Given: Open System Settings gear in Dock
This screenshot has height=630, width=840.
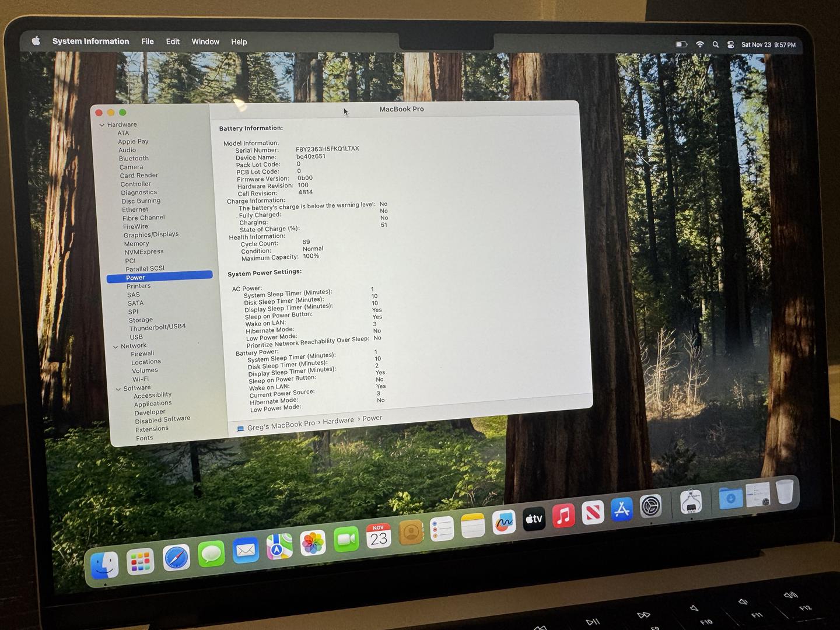Looking at the screenshot, I should pyautogui.click(x=650, y=506).
